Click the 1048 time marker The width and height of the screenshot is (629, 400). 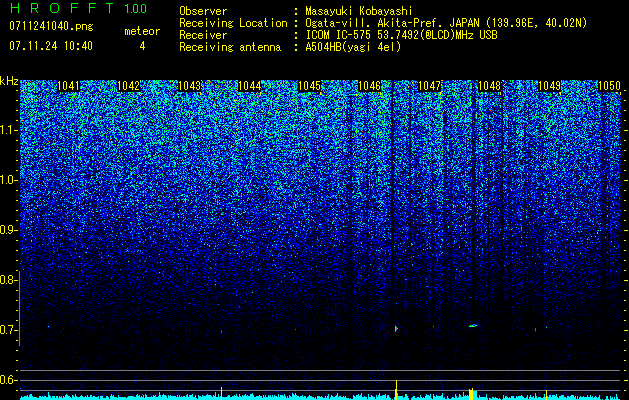pyautogui.click(x=489, y=86)
